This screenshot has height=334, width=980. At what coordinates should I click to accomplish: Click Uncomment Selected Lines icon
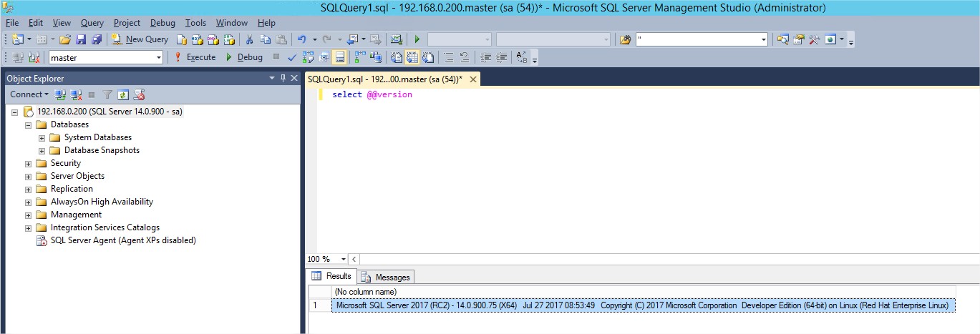click(x=465, y=57)
